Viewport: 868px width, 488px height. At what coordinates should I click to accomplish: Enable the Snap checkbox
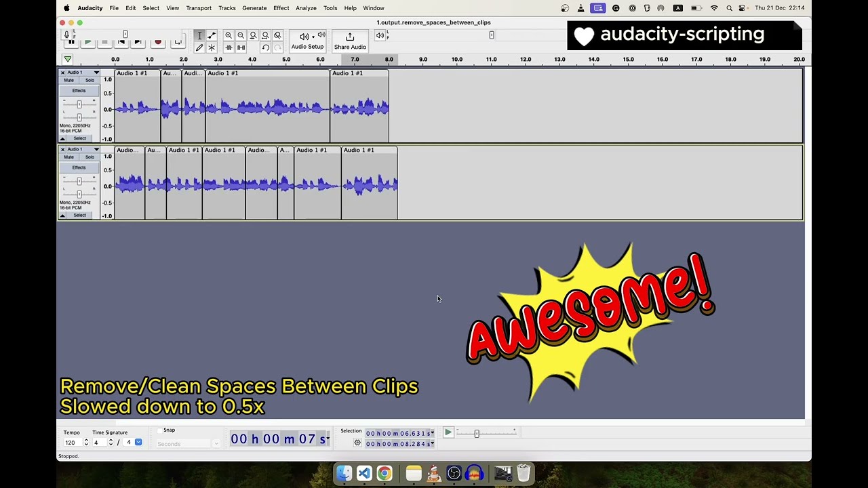tap(160, 430)
